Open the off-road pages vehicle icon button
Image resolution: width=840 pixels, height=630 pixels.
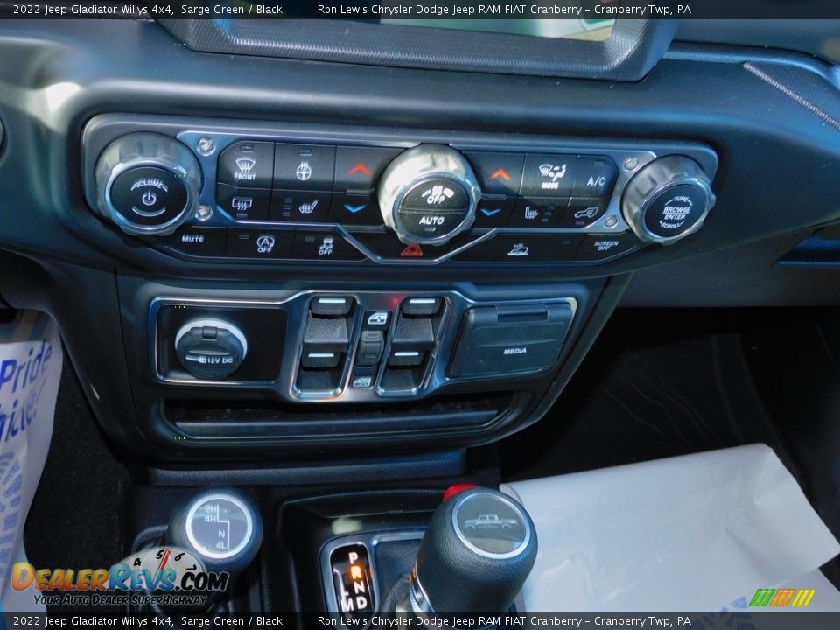point(517,248)
